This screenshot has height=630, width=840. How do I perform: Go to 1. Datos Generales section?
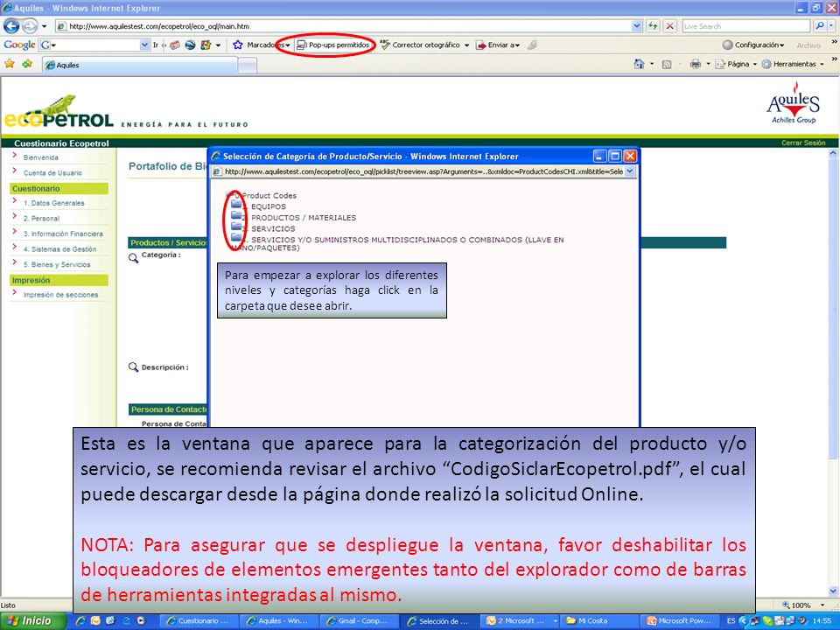(53, 204)
